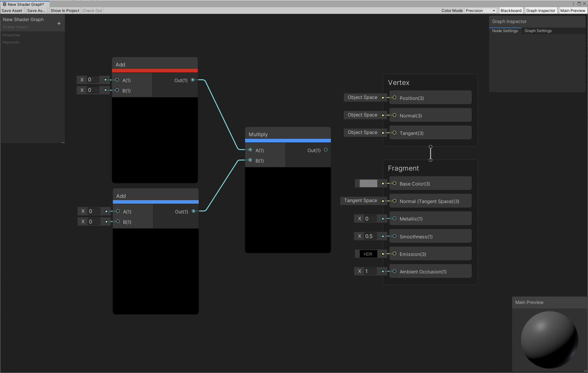Click the Save Asset button
This screenshot has width=588, height=373.
coord(12,11)
